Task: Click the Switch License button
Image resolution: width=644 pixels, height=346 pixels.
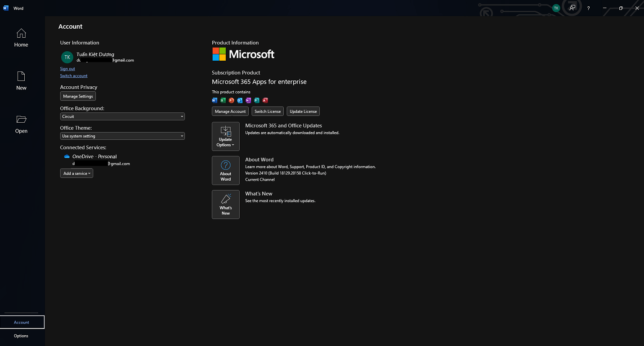Action: click(268, 111)
